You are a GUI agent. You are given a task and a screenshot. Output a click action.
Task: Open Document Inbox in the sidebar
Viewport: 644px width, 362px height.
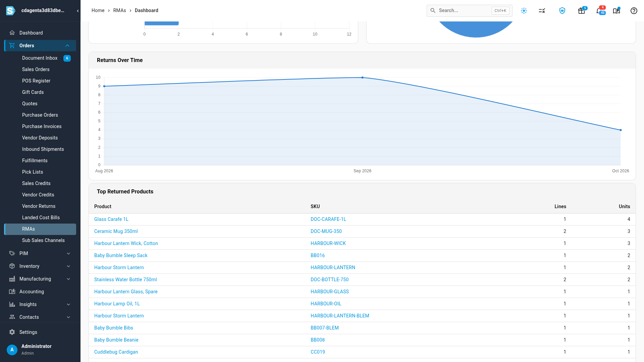tap(40, 58)
